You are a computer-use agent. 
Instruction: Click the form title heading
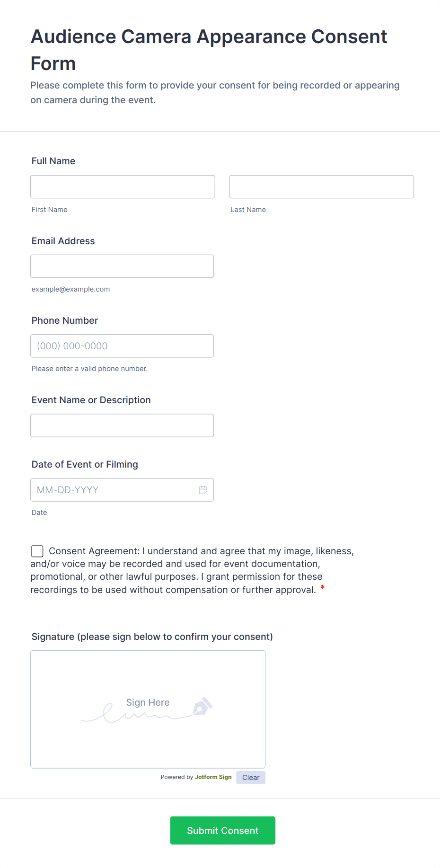click(x=209, y=50)
